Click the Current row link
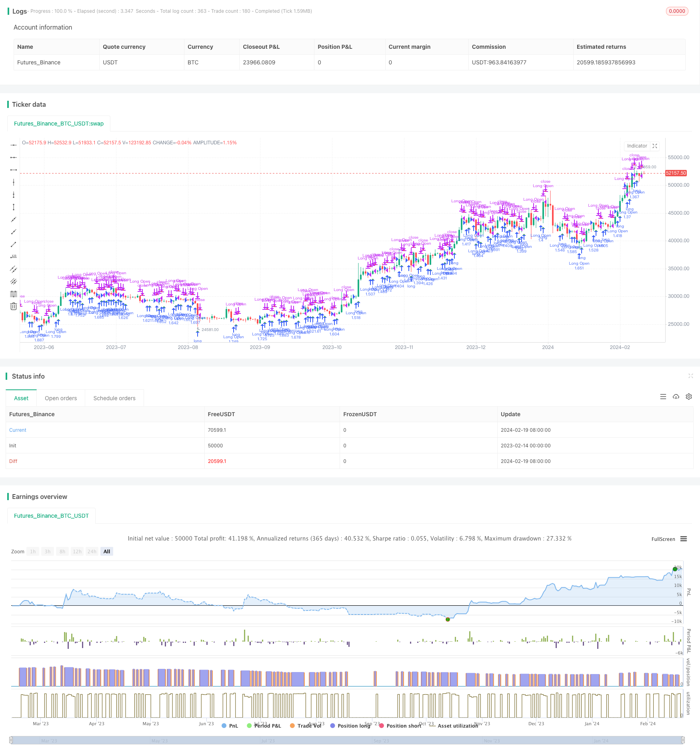 point(18,430)
